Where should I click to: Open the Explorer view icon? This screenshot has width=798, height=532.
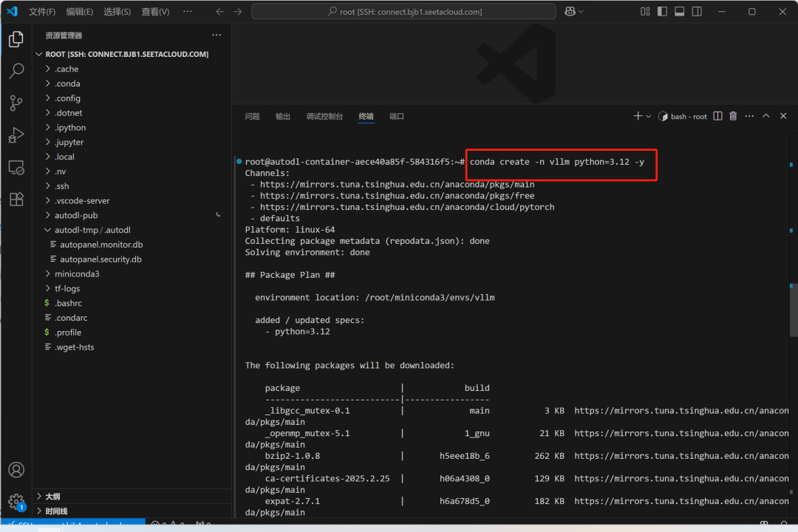coord(16,39)
